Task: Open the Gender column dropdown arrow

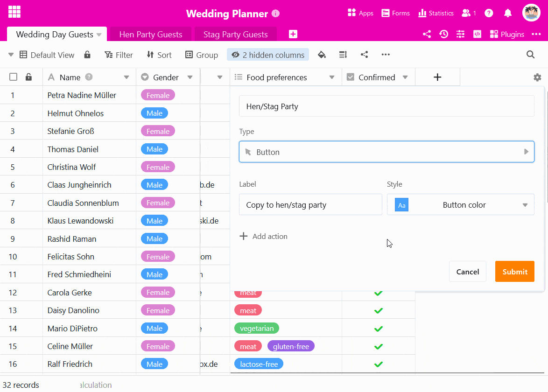Action: click(190, 77)
